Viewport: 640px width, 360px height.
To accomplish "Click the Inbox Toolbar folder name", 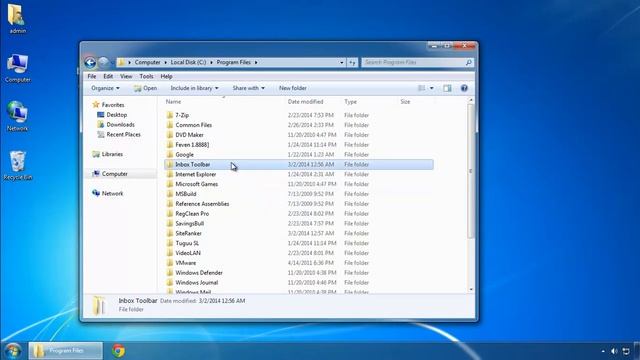I will click(x=193, y=164).
